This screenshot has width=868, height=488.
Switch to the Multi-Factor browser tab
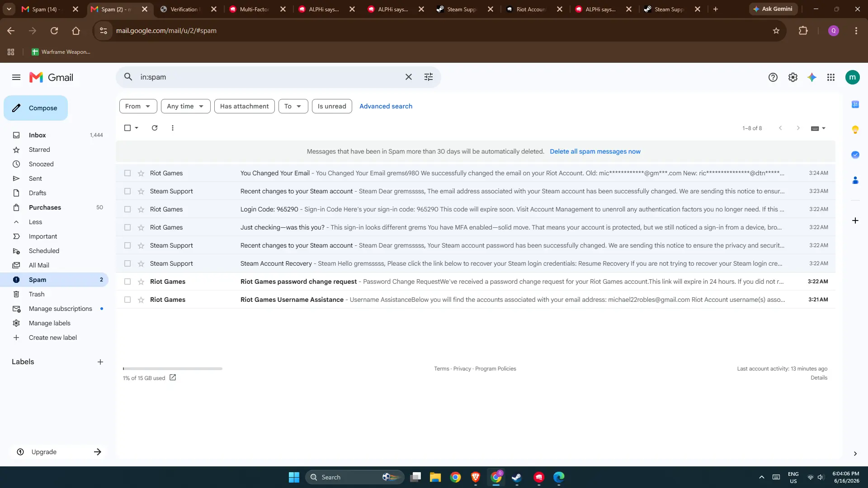click(258, 9)
